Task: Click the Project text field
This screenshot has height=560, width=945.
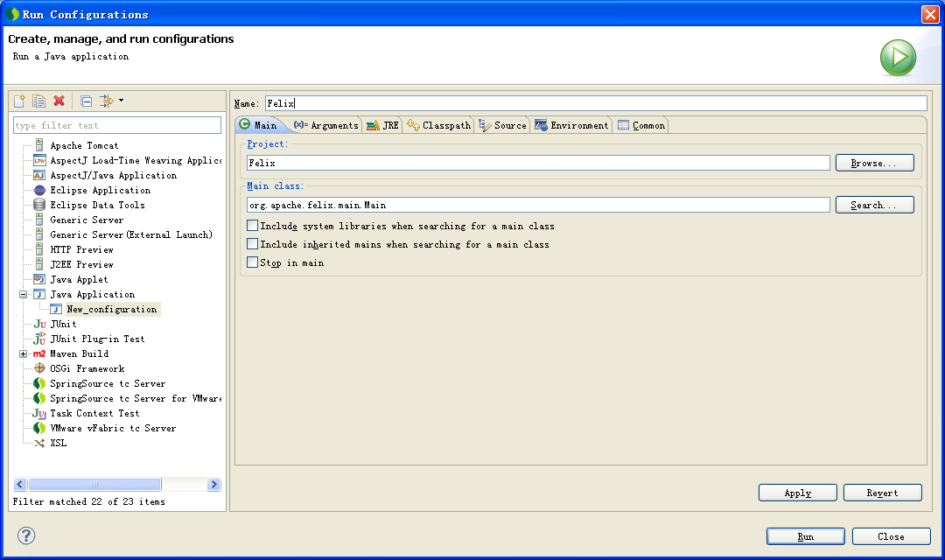Action: [538, 163]
